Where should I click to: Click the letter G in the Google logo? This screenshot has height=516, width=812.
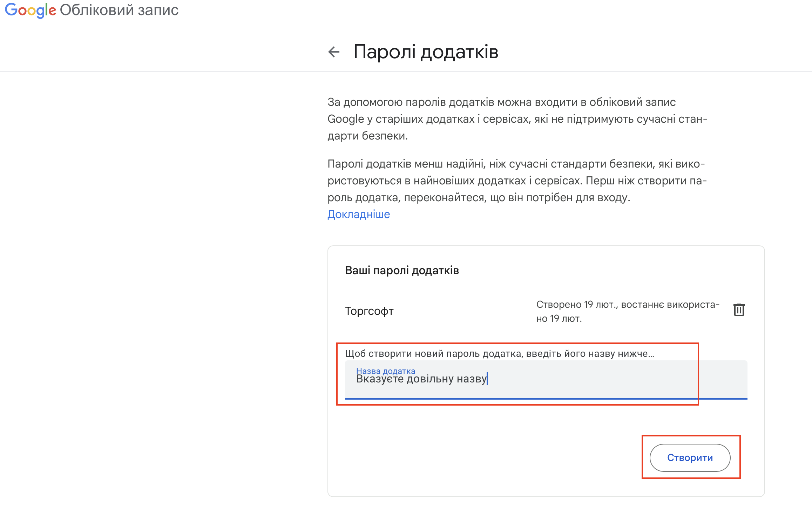point(11,10)
